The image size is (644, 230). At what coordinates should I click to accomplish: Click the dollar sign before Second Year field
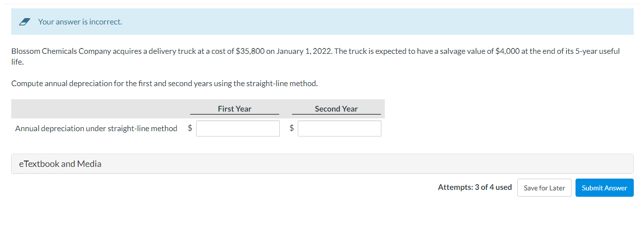point(292,128)
